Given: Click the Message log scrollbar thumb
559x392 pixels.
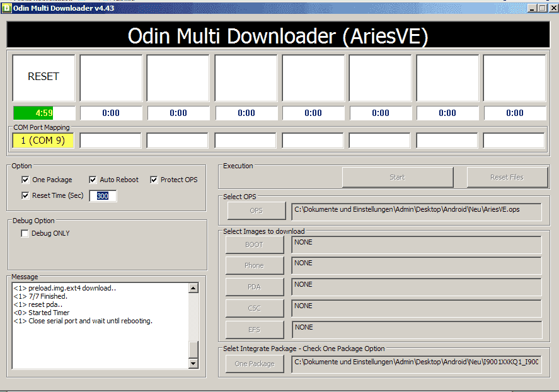Looking at the screenshot, I should [x=193, y=349].
